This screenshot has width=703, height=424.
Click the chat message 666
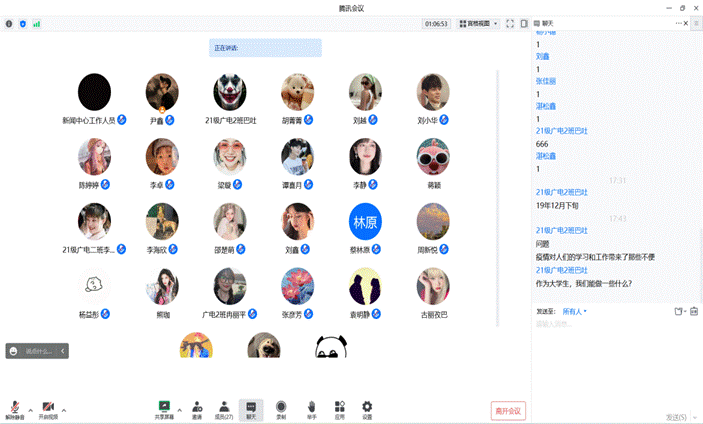(542, 144)
